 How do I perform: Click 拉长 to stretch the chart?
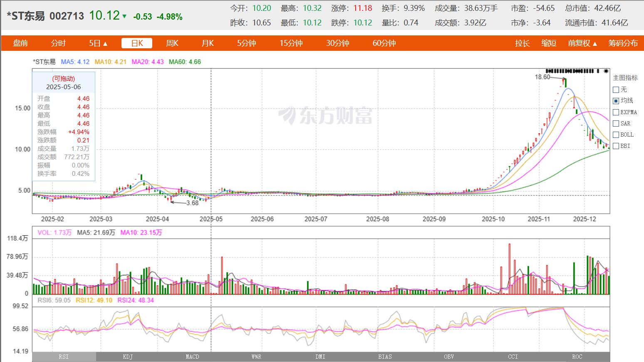tap(522, 43)
